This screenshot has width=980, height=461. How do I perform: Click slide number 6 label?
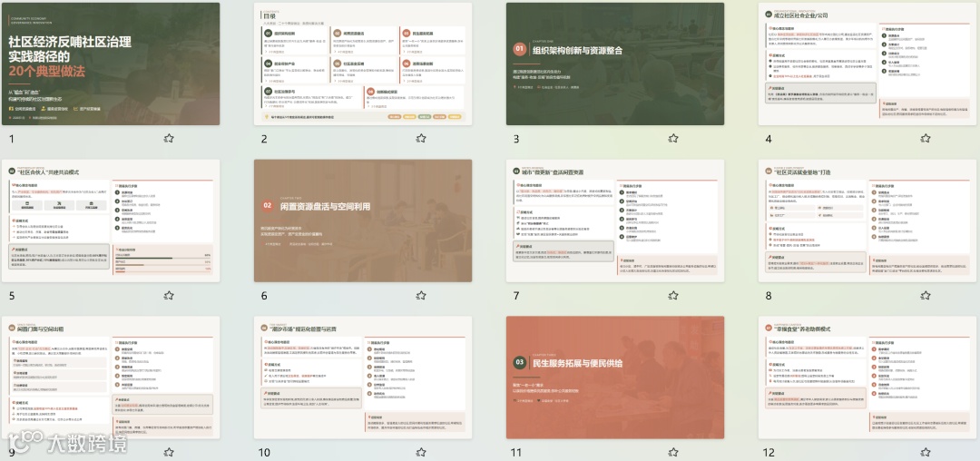tap(264, 296)
